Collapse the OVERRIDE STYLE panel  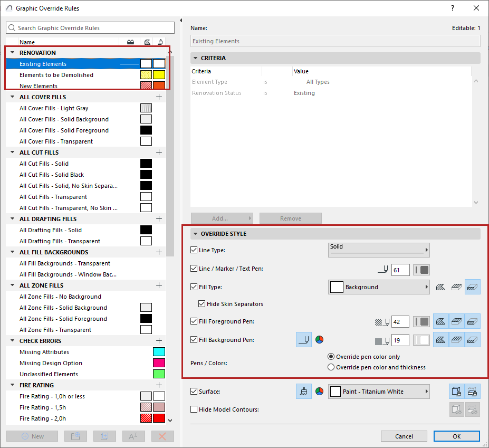(x=196, y=234)
